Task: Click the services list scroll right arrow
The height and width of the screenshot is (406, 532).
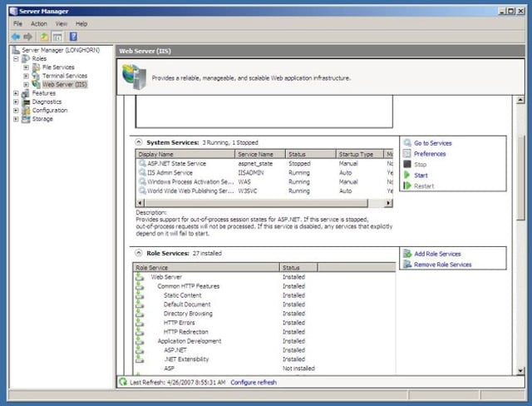Action: (389, 203)
